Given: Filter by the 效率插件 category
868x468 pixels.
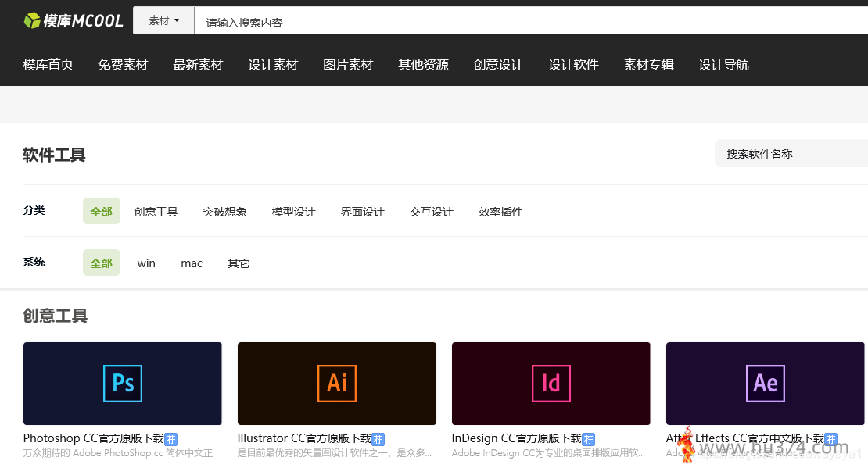Looking at the screenshot, I should point(500,212).
